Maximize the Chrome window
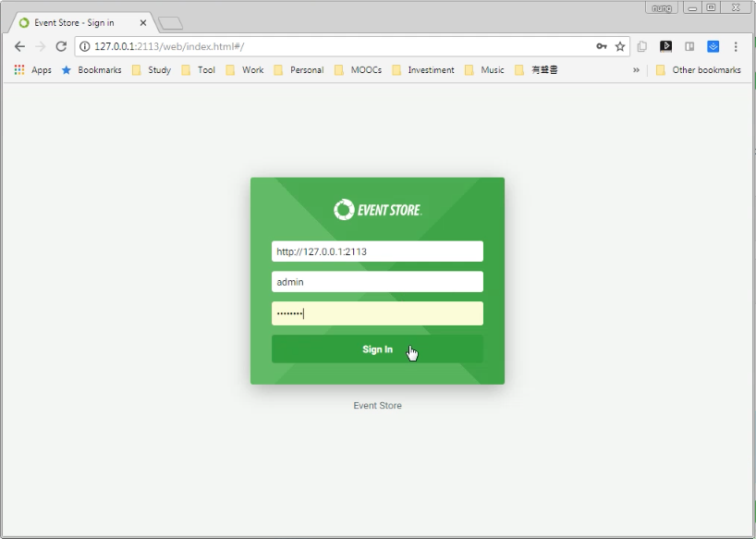 point(711,7)
